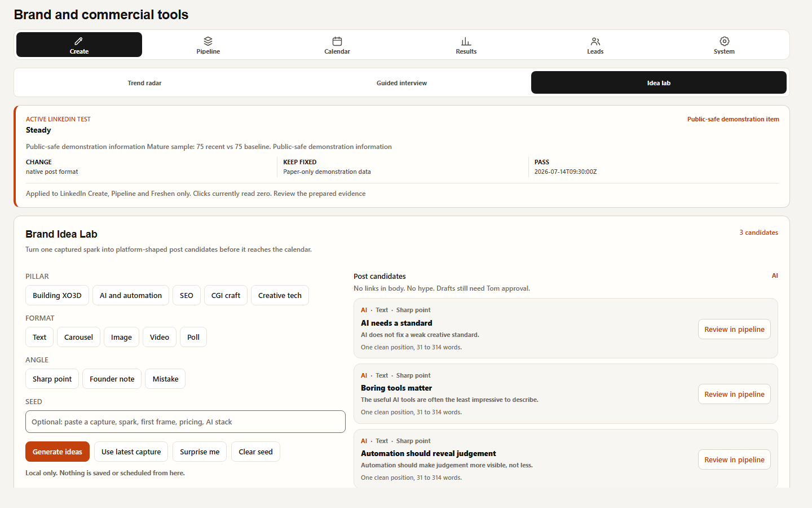
Task: Choose the Creative tech pillar
Action: point(280,295)
